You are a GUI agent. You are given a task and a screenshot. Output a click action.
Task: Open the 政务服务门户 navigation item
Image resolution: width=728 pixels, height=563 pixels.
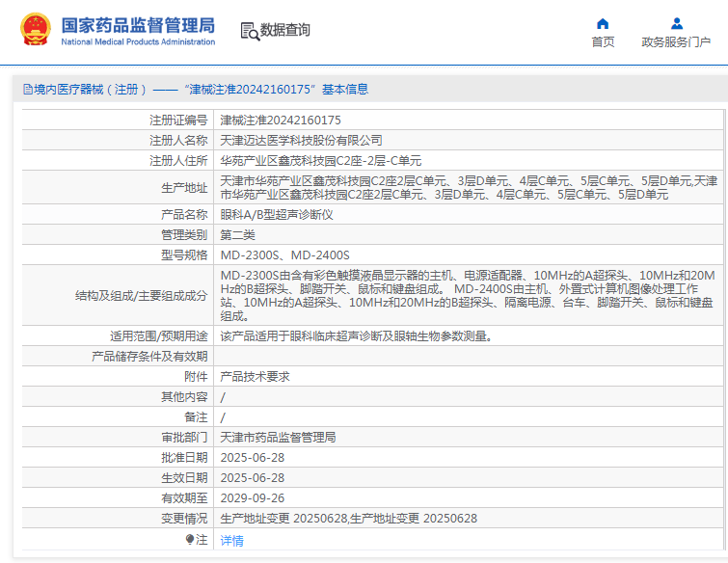[x=676, y=41]
